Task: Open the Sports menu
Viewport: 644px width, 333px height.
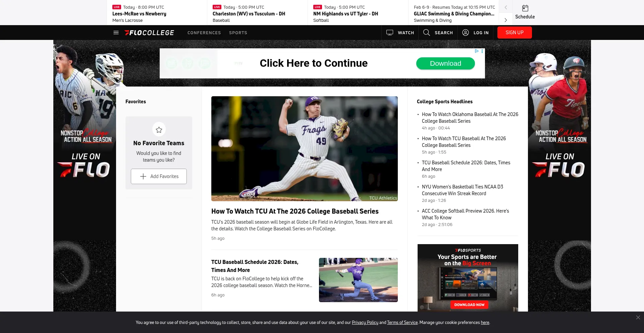Action: [x=238, y=33]
